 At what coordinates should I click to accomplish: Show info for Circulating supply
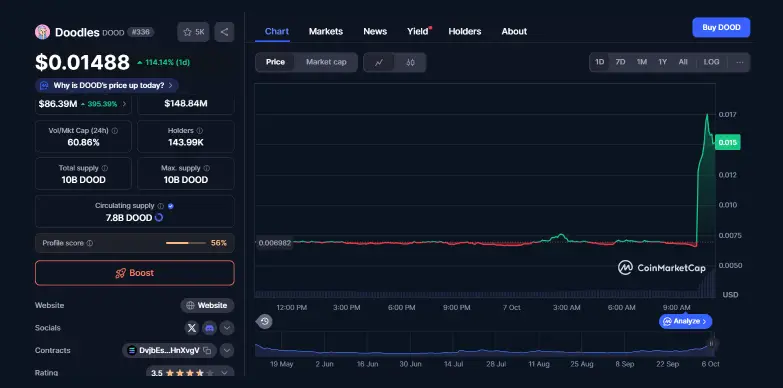[161, 206]
